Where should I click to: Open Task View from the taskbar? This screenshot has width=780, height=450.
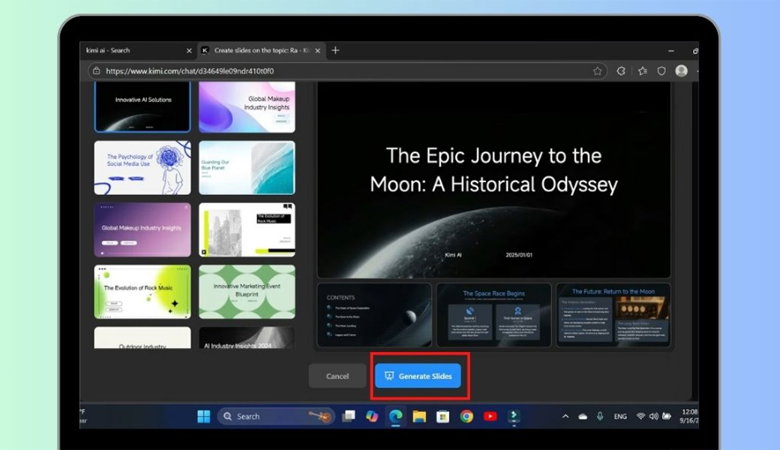[x=348, y=416]
